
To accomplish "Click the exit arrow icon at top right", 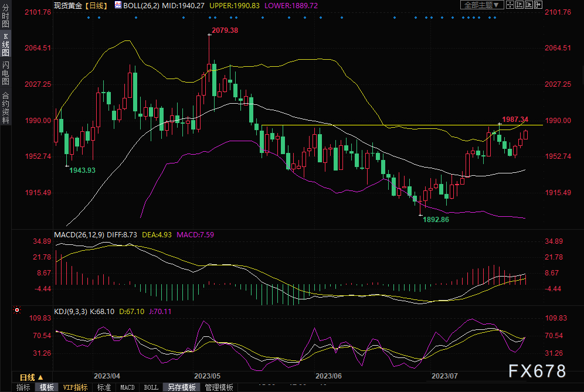I will [538, 5].
